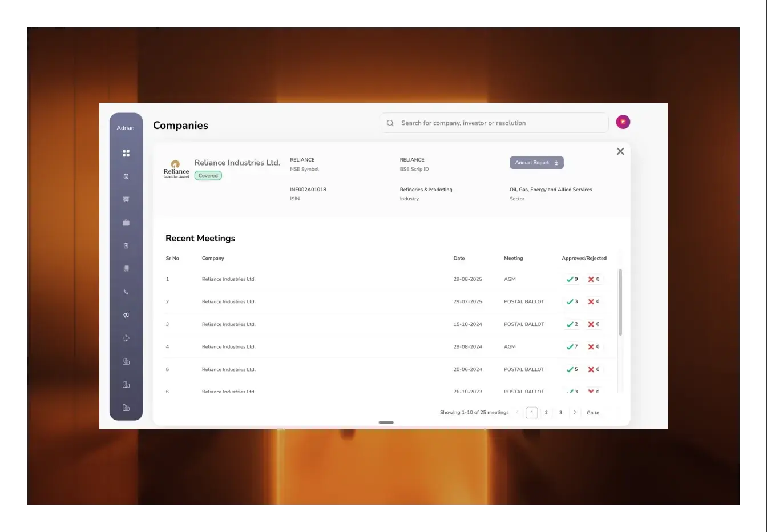767x532 pixels.
Task: Open the pink profile avatar
Action: tap(623, 122)
